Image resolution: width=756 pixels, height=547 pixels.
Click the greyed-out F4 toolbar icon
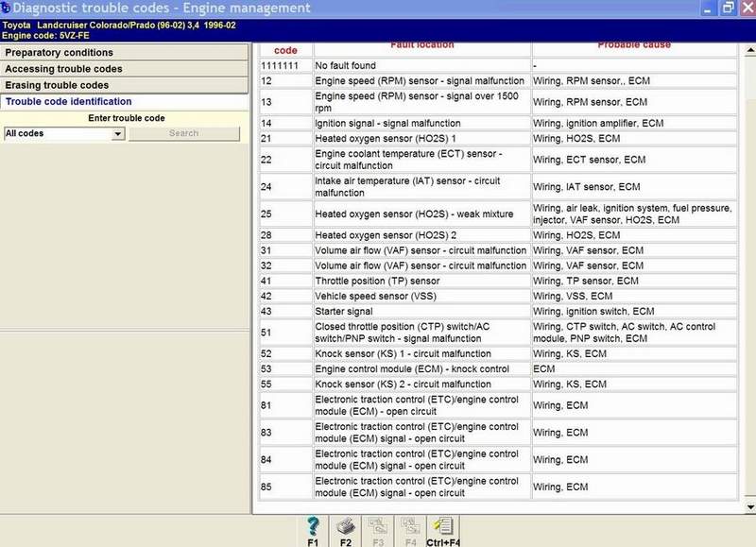(x=409, y=528)
